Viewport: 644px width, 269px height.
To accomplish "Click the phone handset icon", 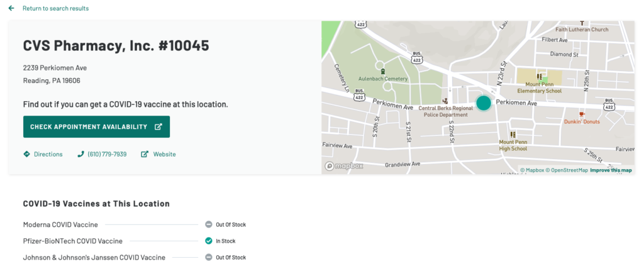I will tap(80, 154).
